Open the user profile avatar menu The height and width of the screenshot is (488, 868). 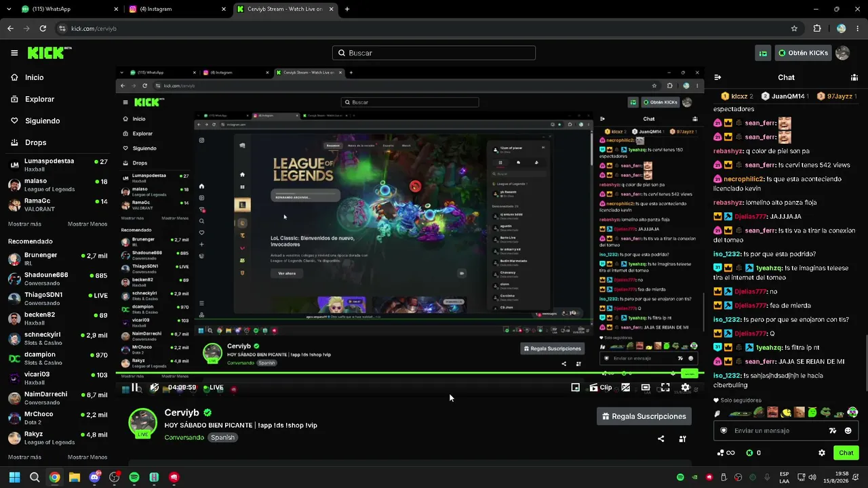click(843, 53)
